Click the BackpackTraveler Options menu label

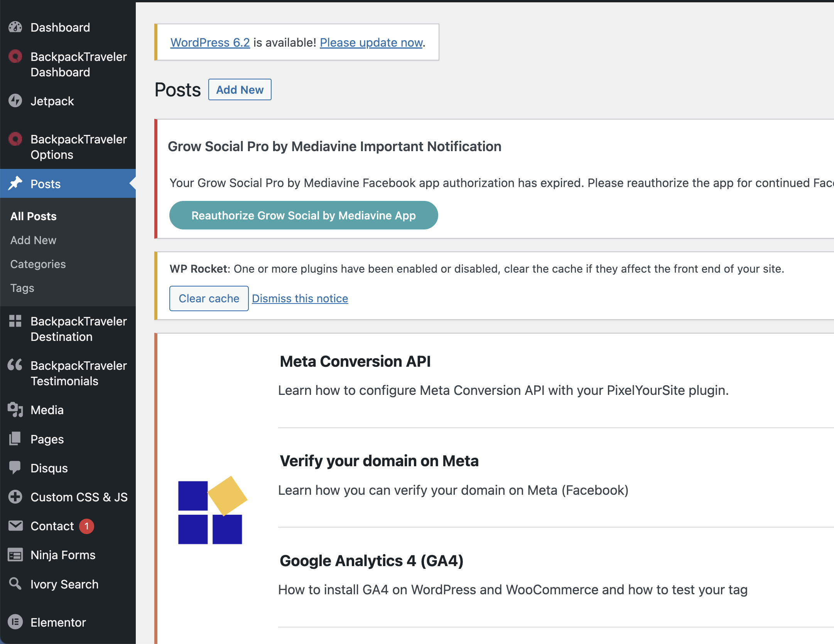(79, 147)
